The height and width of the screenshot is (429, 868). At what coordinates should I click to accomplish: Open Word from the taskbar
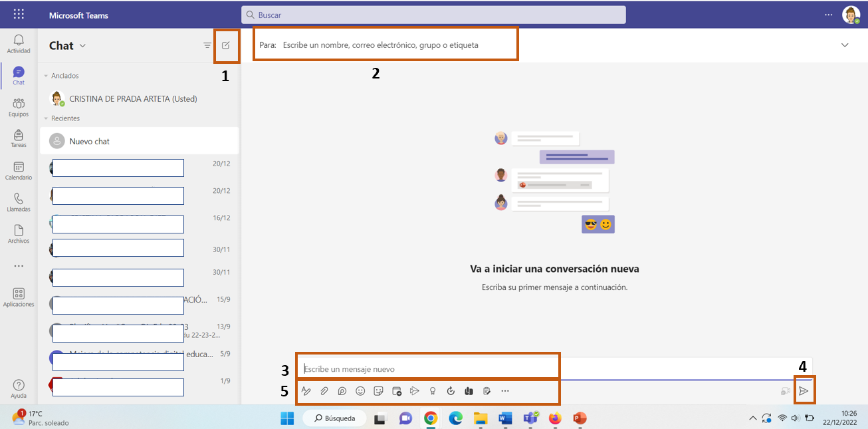505,418
